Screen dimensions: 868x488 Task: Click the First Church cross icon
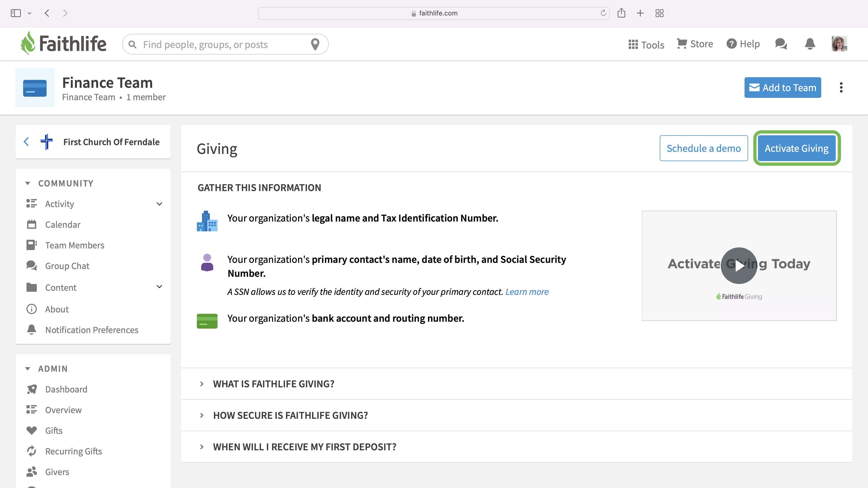pyautogui.click(x=47, y=142)
